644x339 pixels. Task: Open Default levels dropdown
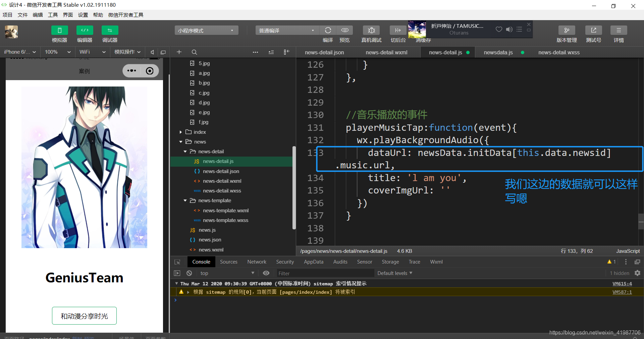point(395,273)
